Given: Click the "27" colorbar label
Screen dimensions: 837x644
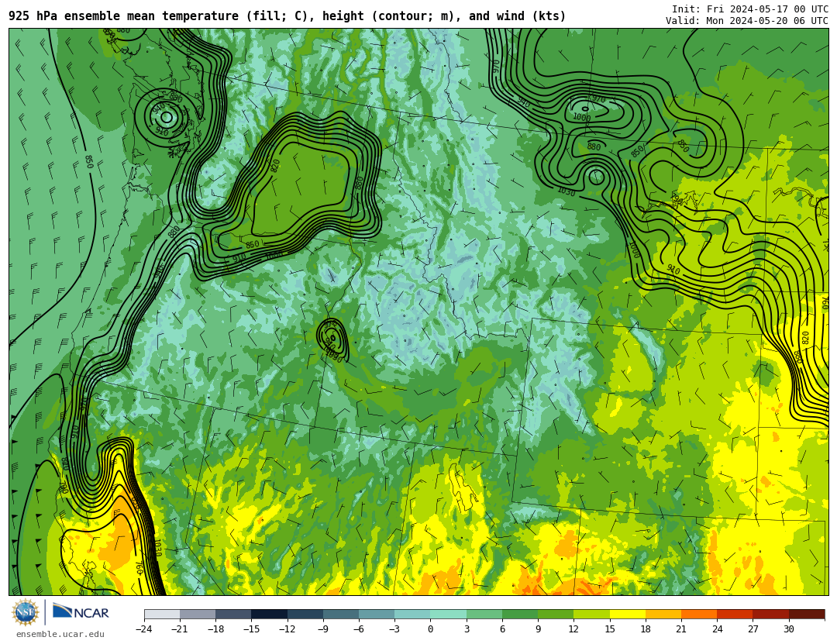Looking at the screenshot, I should click(x=753, y=629).
